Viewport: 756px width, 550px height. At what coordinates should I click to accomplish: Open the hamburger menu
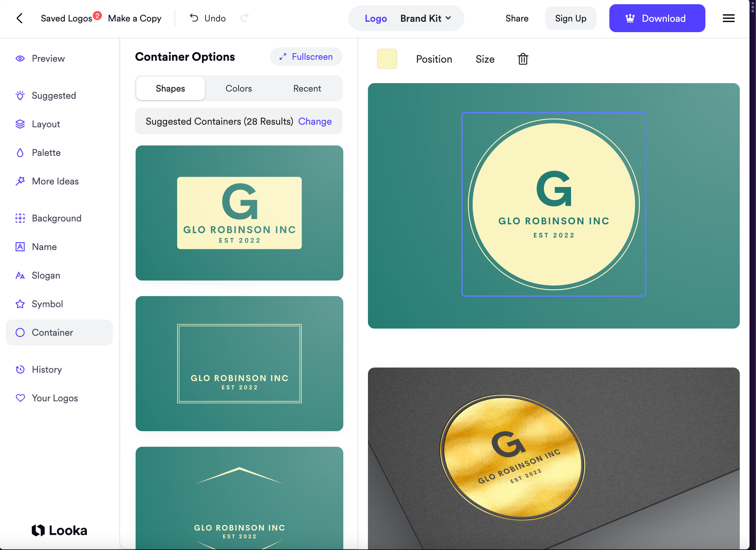pyautogui.click(x=729, y=19)
